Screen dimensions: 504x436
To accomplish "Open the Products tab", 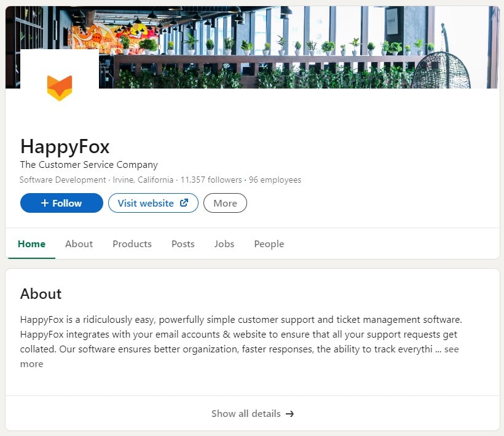I will [132, 244].
